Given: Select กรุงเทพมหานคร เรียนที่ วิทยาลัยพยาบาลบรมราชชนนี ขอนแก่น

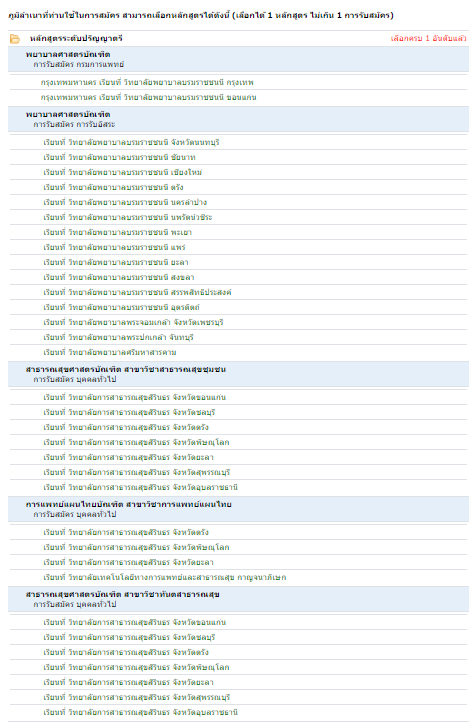Looking at the screenshot, I should point(148,97).
